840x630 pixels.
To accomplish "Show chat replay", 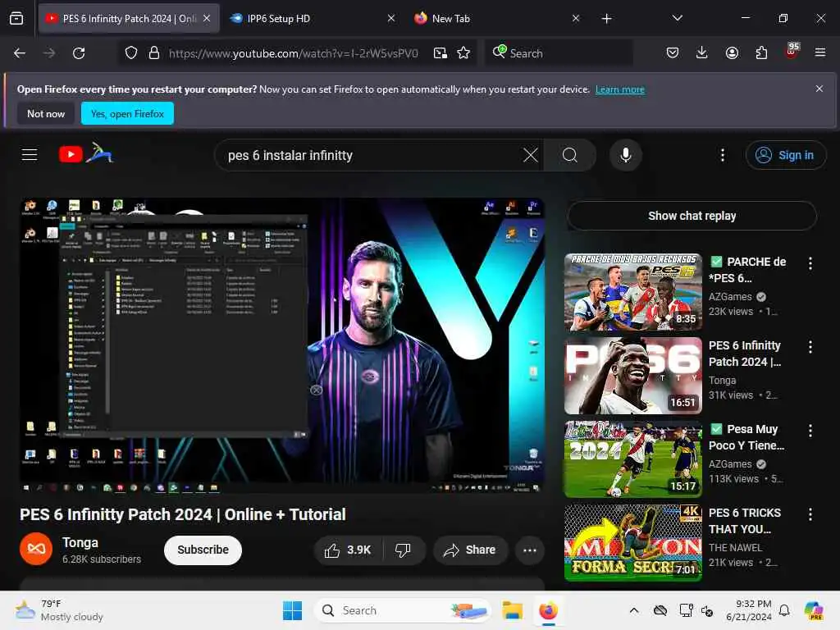I will coord(692,216).
